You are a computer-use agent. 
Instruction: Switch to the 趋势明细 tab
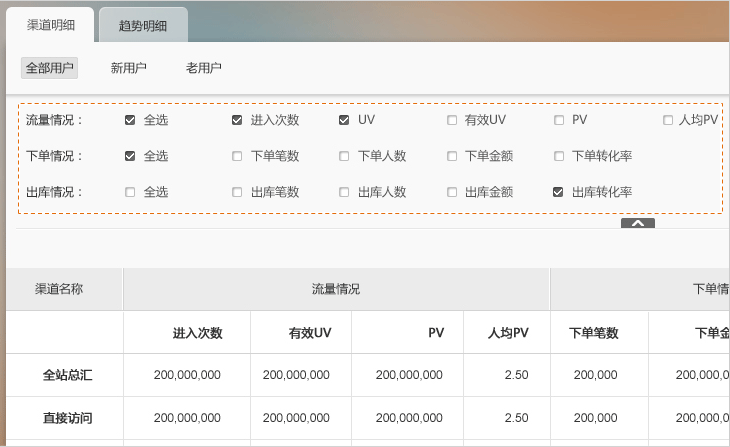click(143, 26)
